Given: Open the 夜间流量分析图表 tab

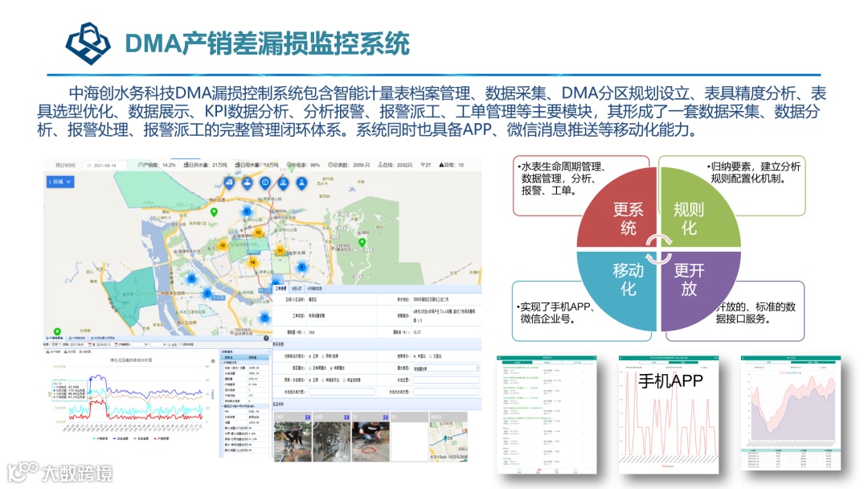Looking at the screenshot, I should (102, 338).
